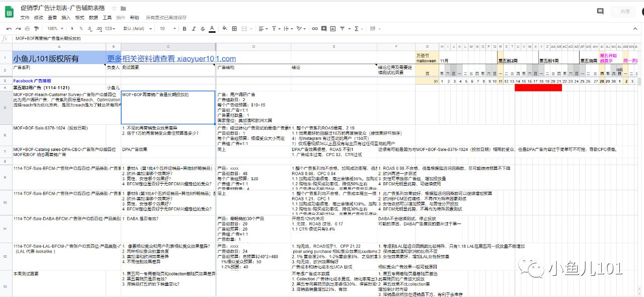Click the filter icon
The width and height of the screenshot is (644, 297).
[x=343, y=28]
